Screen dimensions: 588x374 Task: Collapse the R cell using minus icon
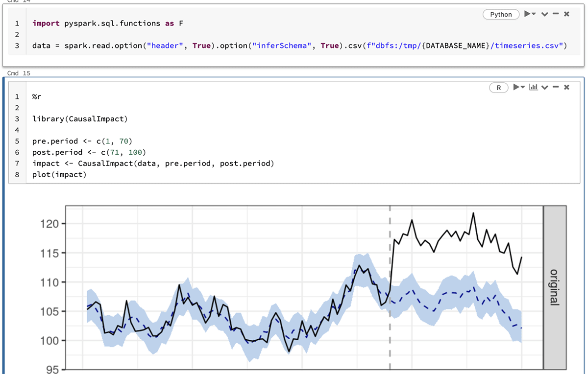[556, 87]
